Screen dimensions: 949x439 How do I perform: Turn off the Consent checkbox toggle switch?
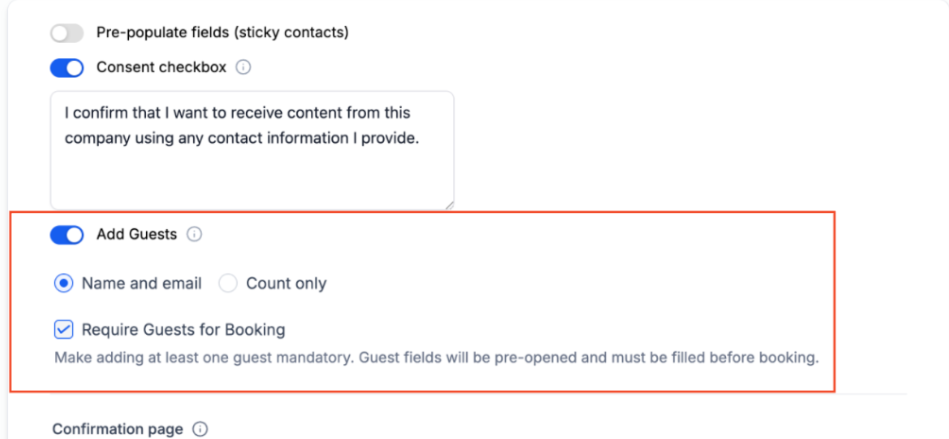tap(67, 68)
